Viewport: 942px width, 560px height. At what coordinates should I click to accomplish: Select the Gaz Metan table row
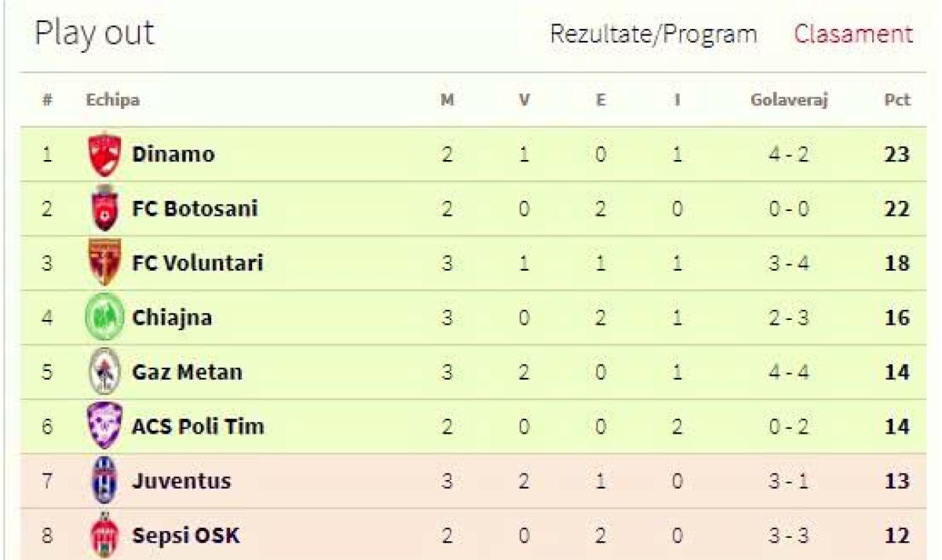[471, 372]
